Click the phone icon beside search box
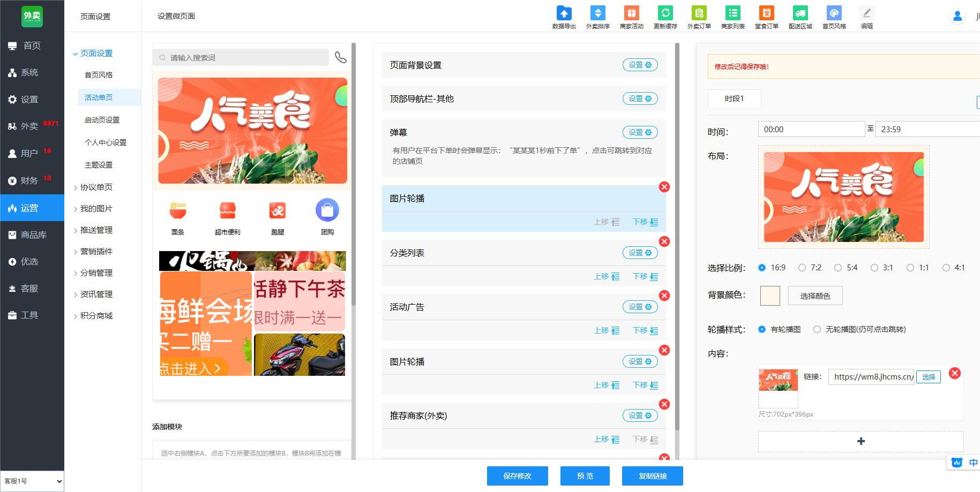Screen dimensions: 980x492 click(341, 57)
